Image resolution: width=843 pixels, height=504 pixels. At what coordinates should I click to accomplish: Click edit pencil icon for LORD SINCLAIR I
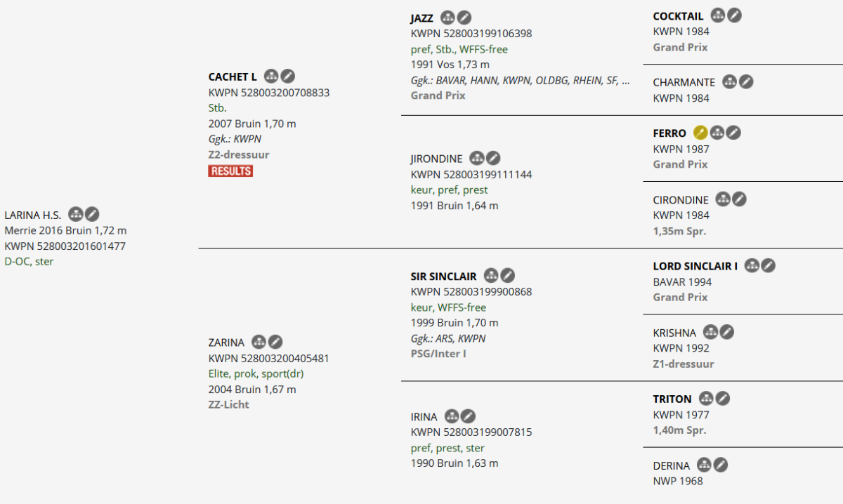(769, 265)
